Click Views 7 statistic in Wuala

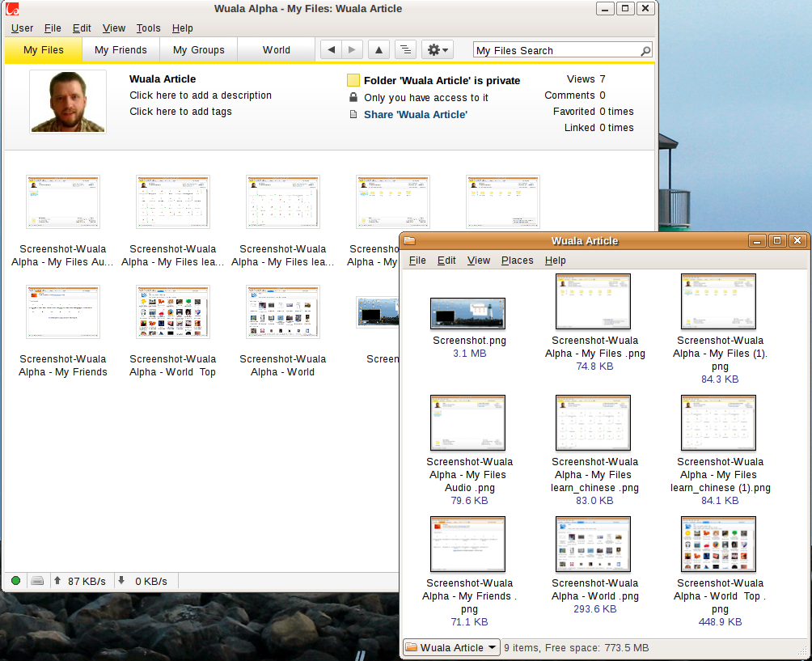tap(586, 78)
